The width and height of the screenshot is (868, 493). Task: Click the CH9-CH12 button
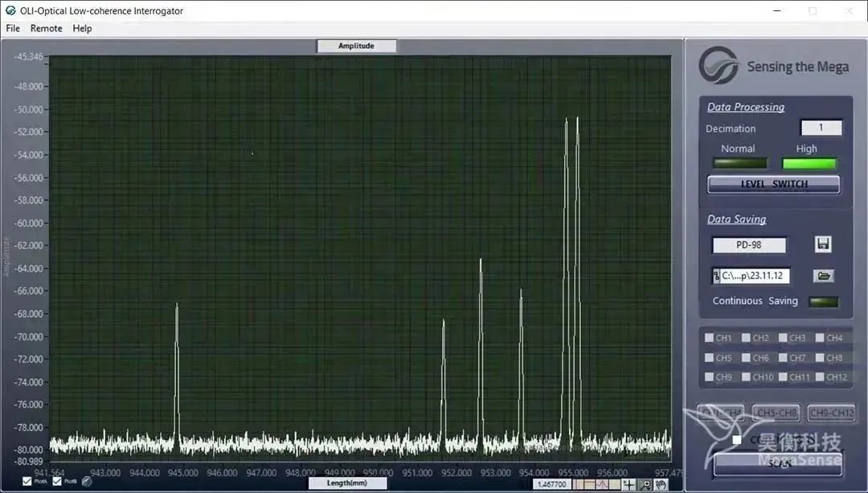(831, 413)
